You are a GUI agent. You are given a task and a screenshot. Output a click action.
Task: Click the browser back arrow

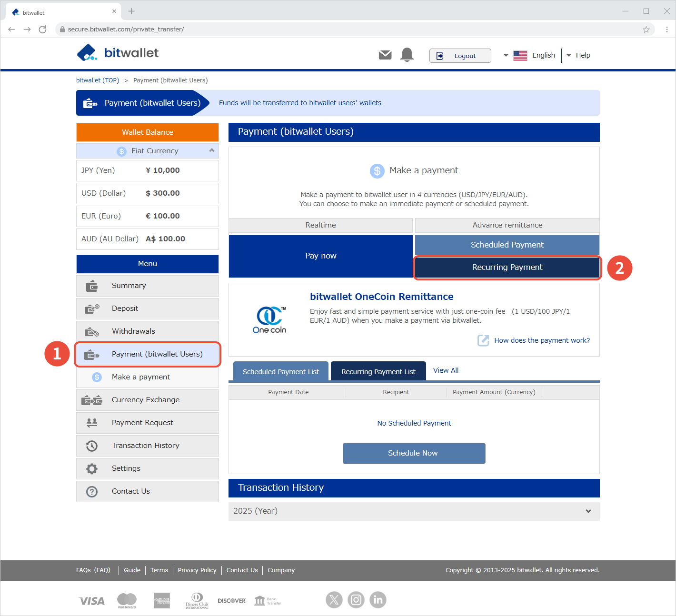point(12,30)
